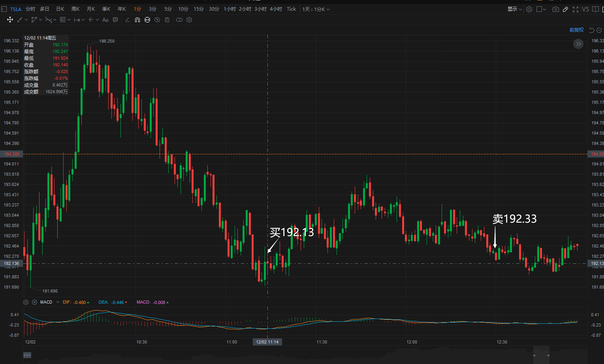Switch to the 10分 period tab

point(183,9)
